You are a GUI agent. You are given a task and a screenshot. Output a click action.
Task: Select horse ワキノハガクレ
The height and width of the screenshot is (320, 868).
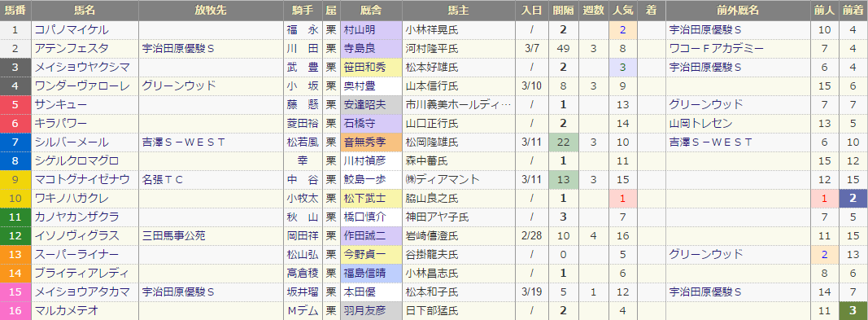72,198
